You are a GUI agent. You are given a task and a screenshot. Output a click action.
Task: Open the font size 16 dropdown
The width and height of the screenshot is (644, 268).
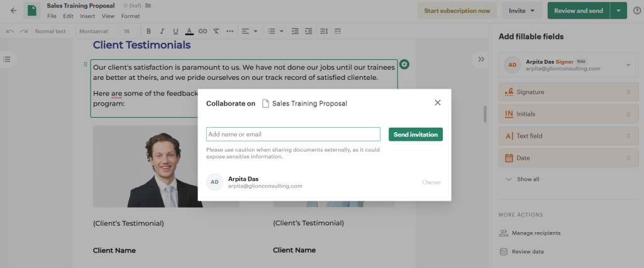pos(126,31)
